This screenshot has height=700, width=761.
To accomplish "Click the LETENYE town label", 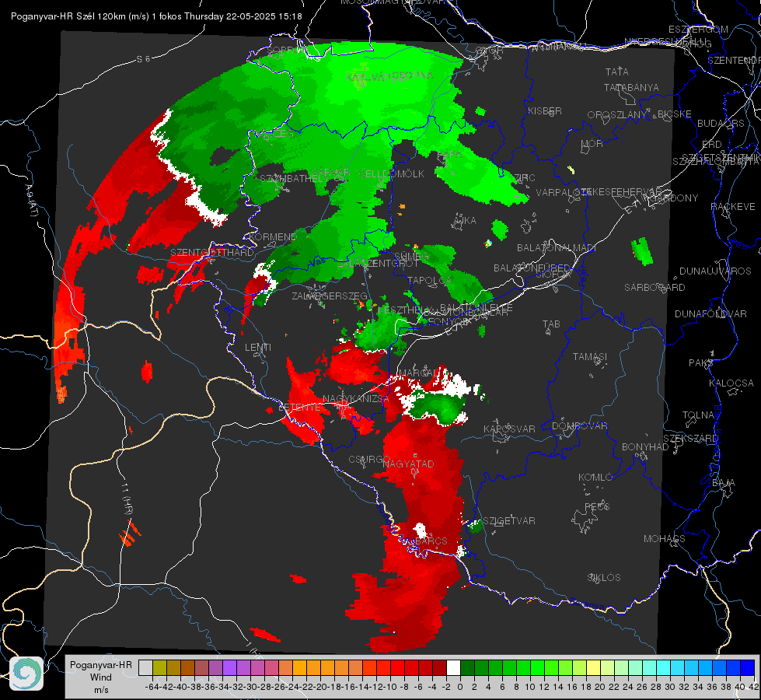I will 299,407.
